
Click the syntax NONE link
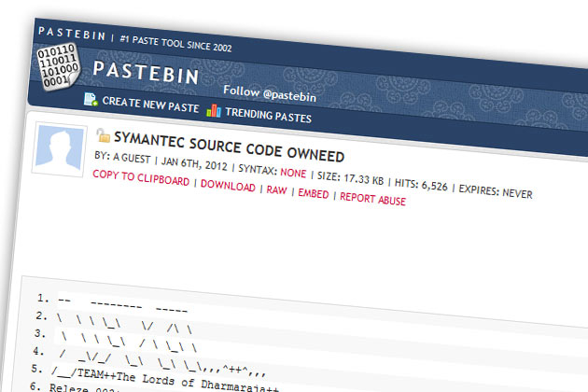coord(293,173)
